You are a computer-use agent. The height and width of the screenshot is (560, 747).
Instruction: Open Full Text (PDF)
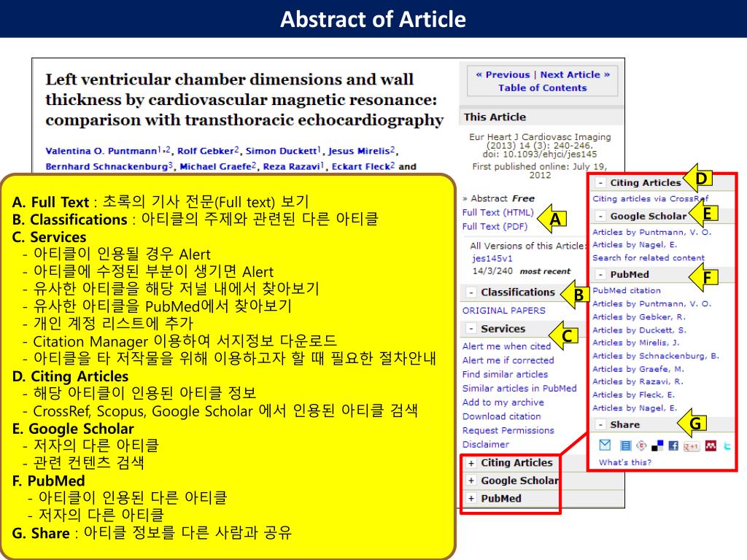[x=495, y=227]
